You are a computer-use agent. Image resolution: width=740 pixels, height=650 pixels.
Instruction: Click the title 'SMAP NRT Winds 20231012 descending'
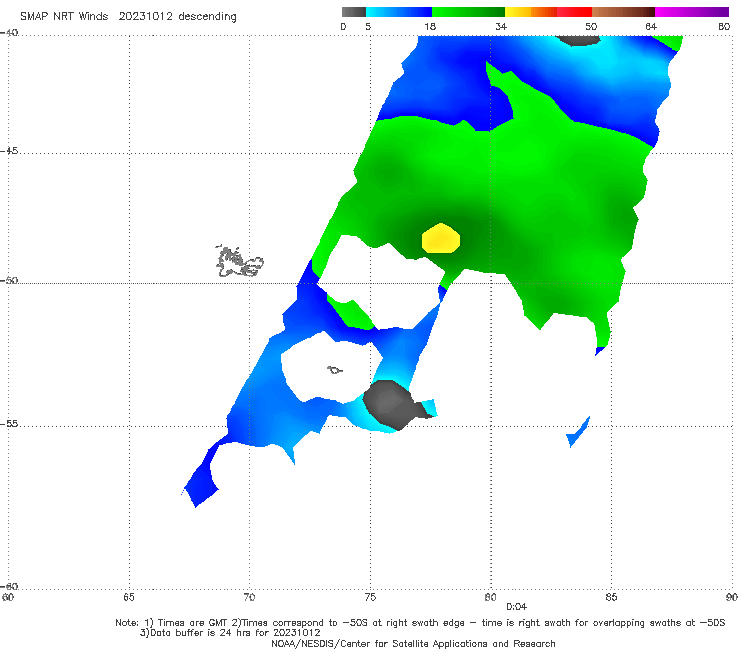(128, 16)
